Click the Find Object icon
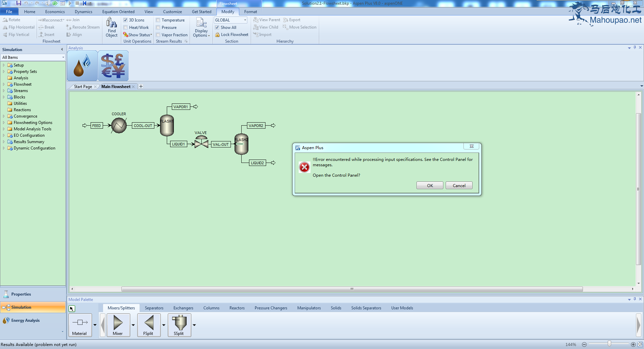This screenshot has height=349, width=644. [111, 23]
